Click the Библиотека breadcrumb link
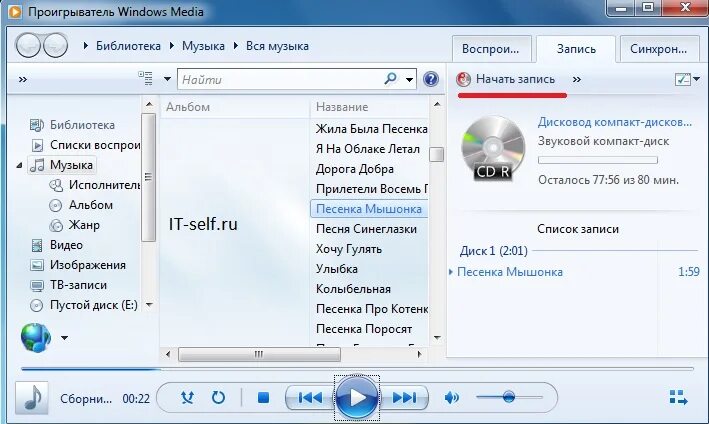 coord(128,46)
